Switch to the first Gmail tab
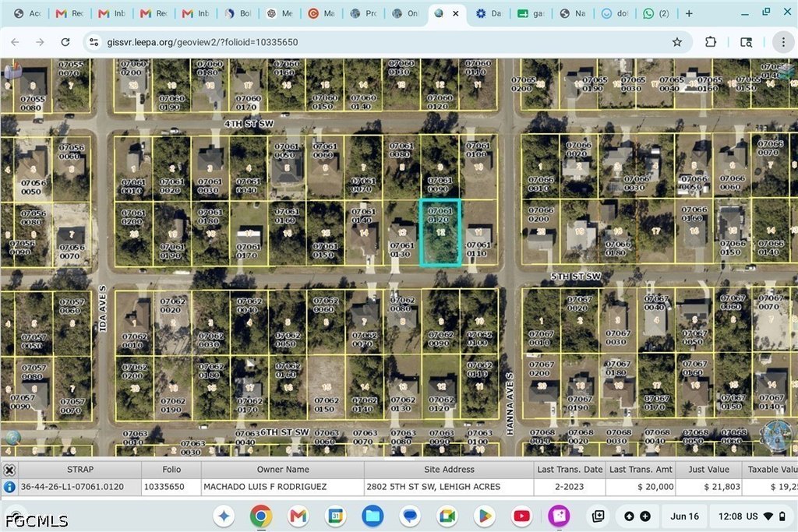The width and height of the screenshot is (798, 532). coord(69,14)
